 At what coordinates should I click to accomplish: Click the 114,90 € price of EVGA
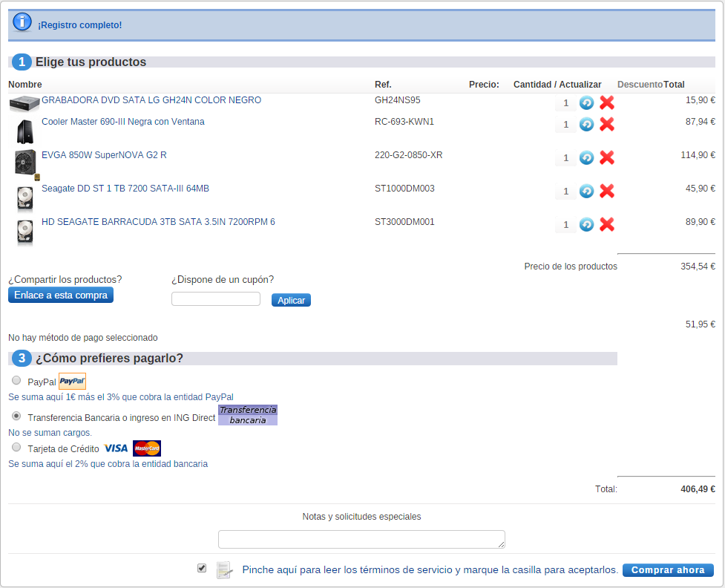698,155
